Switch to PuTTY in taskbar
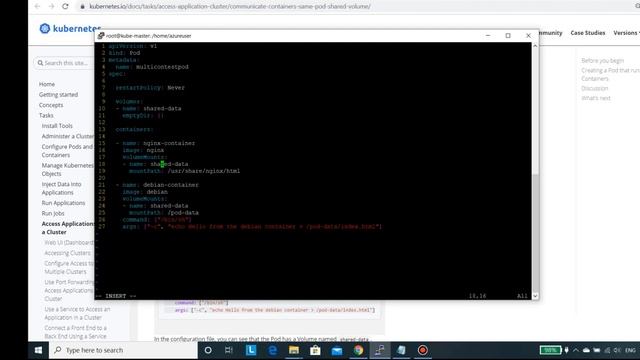Viewport: 640px width, 360px height. pos(380,350)
